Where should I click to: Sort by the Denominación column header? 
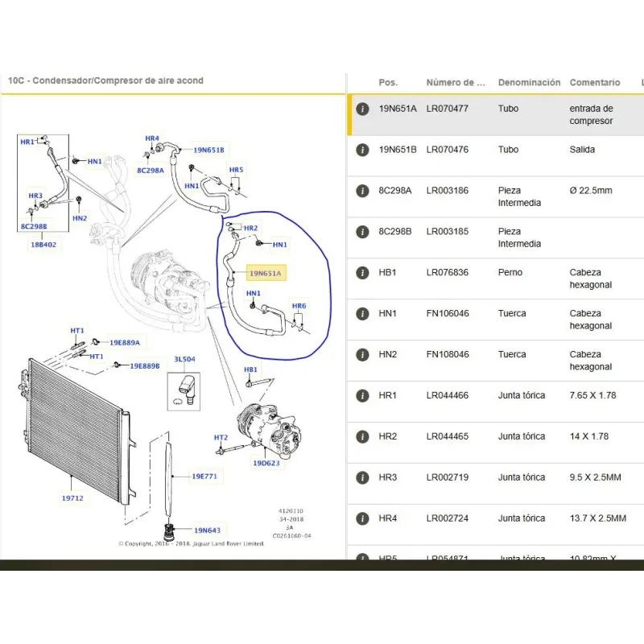tap(529, 83)
